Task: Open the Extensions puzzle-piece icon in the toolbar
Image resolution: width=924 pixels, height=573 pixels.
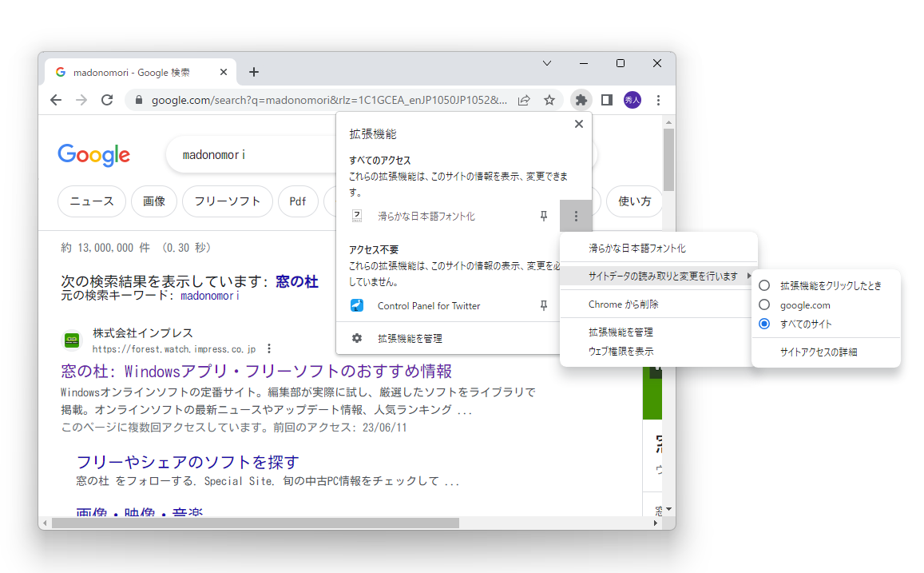Action: coord(580,100)
